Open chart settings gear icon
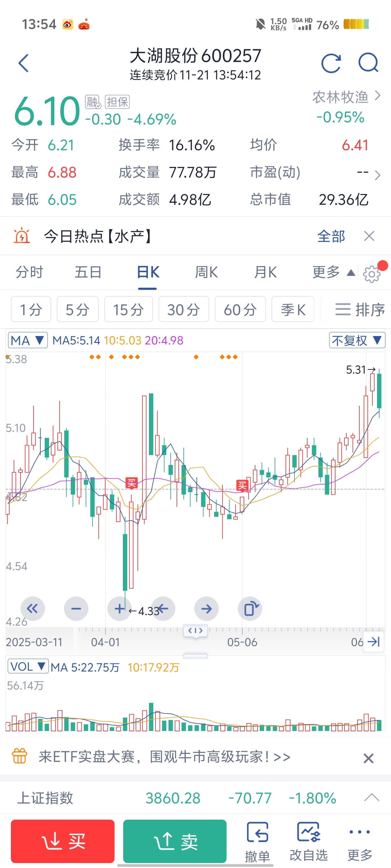This screenshot has width=391, height=868. [371, 274]
